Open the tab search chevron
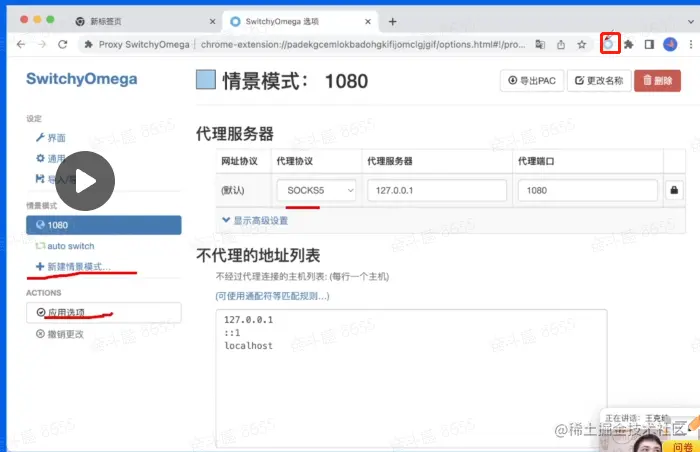 [x=691, y=21]
